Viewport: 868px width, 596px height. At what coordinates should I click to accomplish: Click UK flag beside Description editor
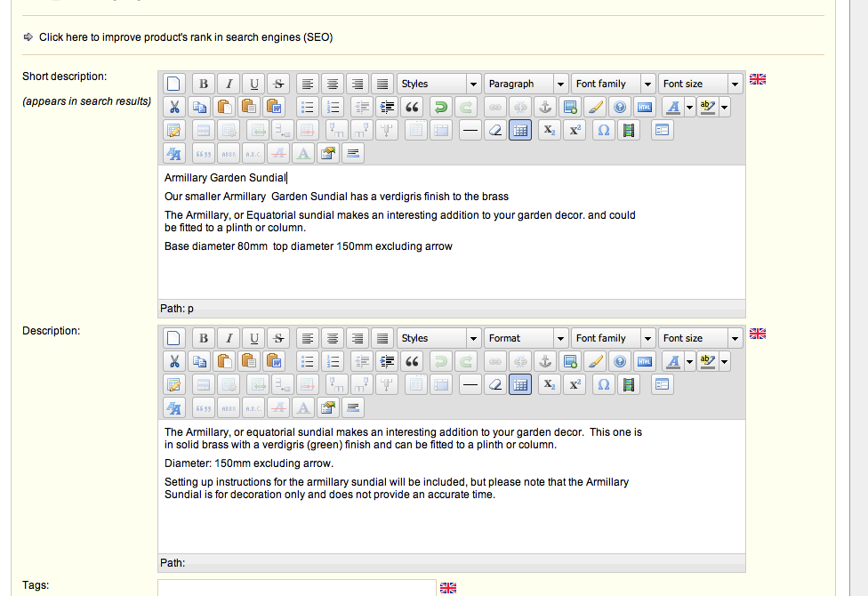coord(758,334)
